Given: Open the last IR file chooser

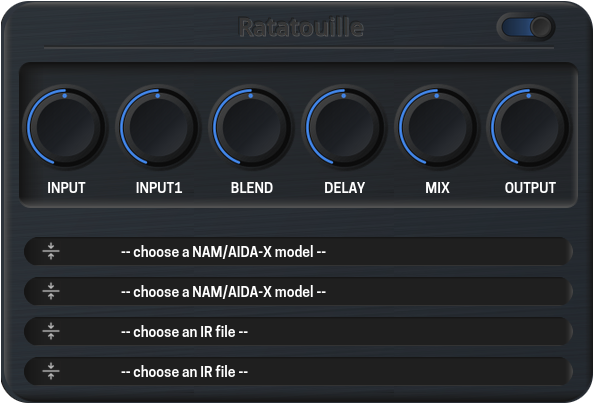Looking at the screenshot, I should 299,371.
